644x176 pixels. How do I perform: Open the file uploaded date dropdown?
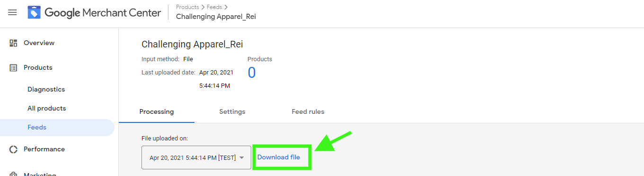point(196,157)
